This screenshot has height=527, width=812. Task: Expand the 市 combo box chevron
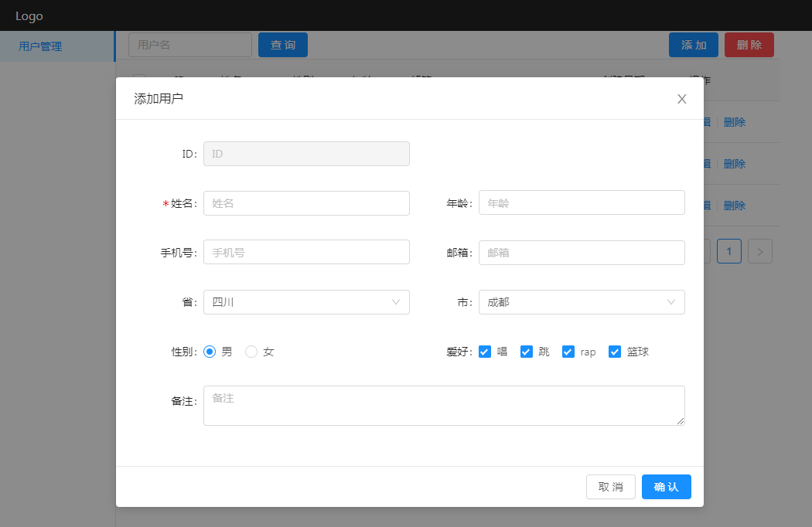(670, 302)
